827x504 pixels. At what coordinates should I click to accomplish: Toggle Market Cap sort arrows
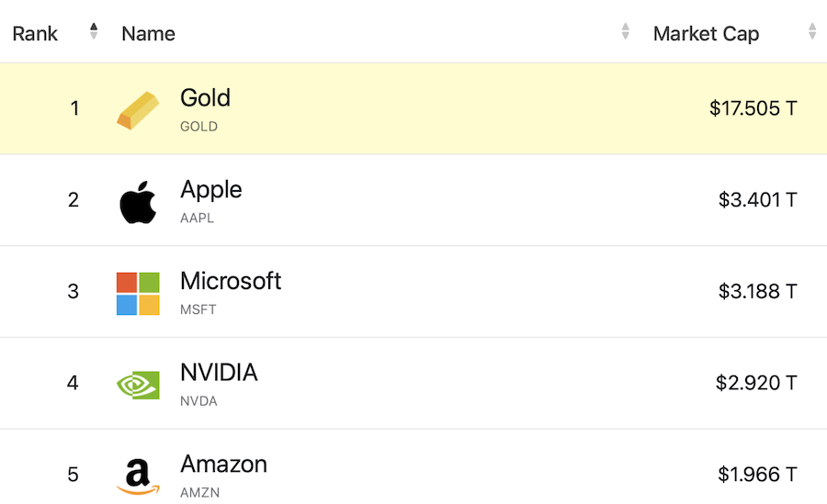pyautogui.click(x=812, y=32)
